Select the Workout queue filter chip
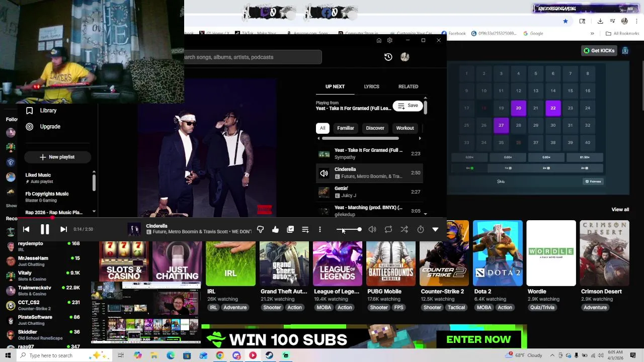Screen dimensions: 644x362 (405, 128)
